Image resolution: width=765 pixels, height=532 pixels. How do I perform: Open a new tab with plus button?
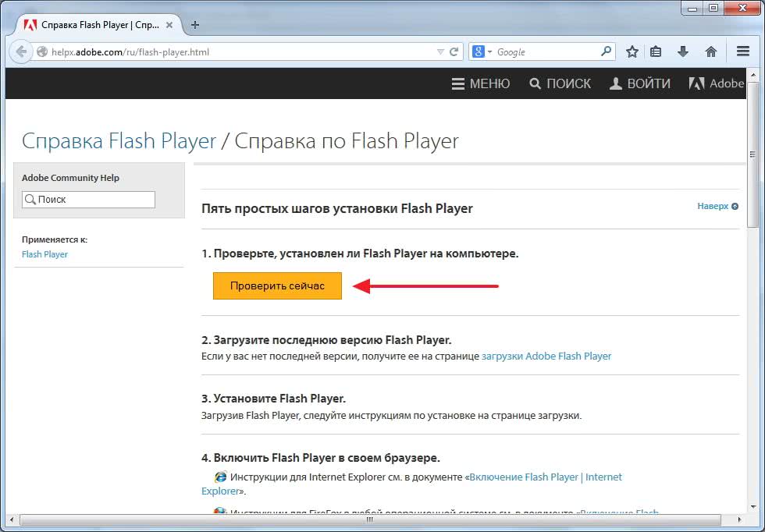pyautogui.click(x=194, y=25)
